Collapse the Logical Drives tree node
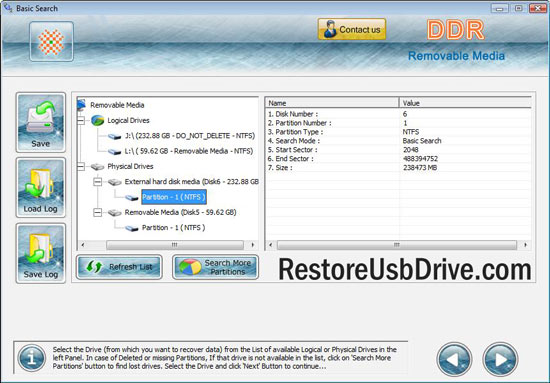The height and width of the screenshot is (383, 550). pyautogui.click(x=81, y=120)
